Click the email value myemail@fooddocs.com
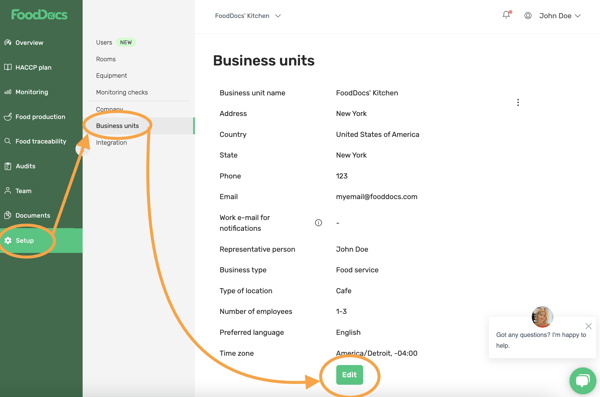This screenshot has width=600, height=397. point(377,196)
